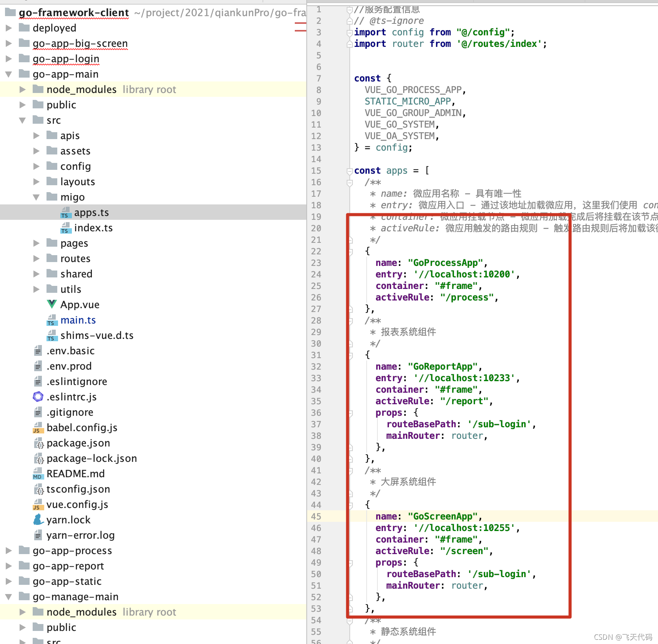Expand the routes folder arrow
Image resolution: width=658 pixels, height=644 pixels.
pyautogui.click(x=36, y=258)
